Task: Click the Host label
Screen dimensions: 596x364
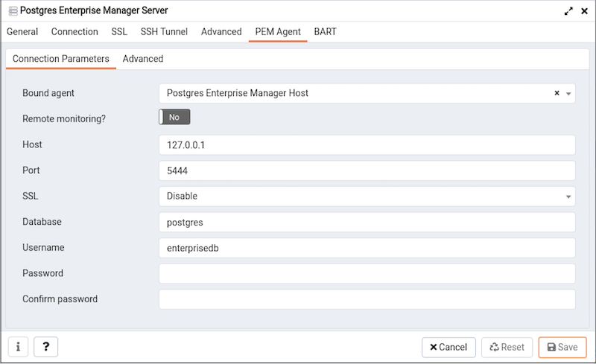Action: click(x=32, y=144)
